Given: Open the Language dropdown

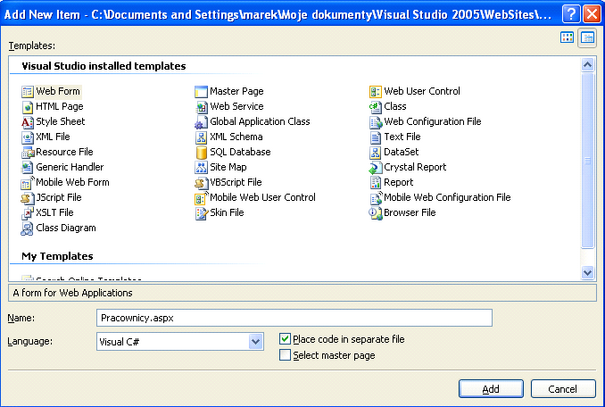Looking at the screenshot, I should (x=255, y=341).
